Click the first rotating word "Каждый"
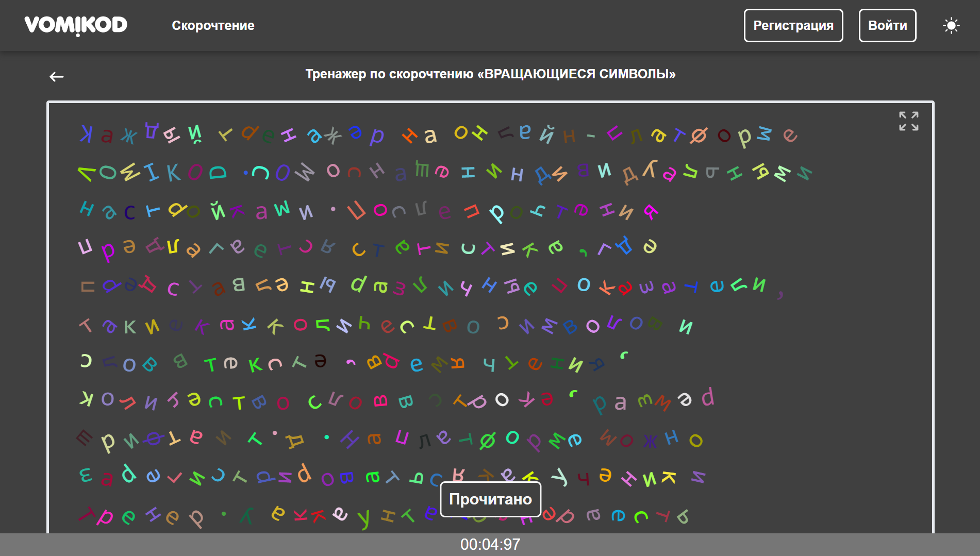The height and width of the screenshot is (556, 980). [x=140, y=134]
